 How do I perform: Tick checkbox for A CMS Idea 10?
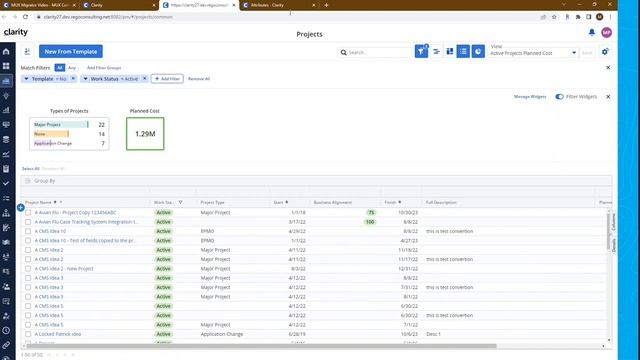[x=28, y=231]
